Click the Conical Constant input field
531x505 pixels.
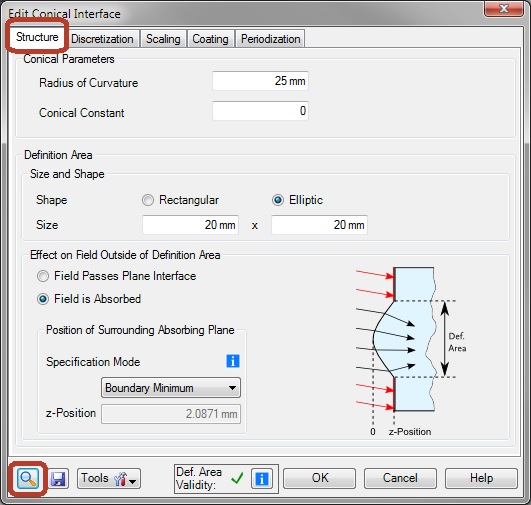coord(260,111)
